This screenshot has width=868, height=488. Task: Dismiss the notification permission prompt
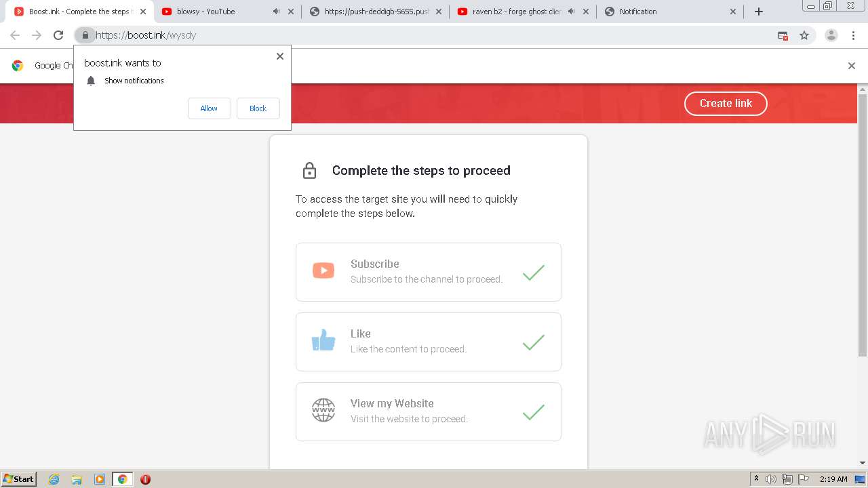(x=280, y=56)
